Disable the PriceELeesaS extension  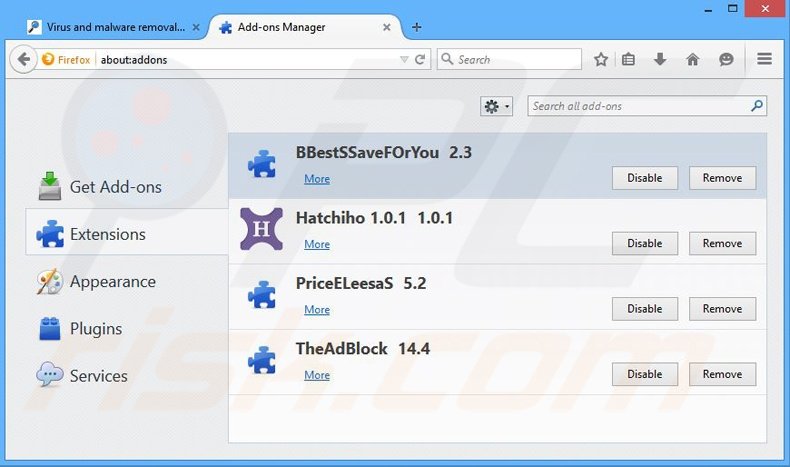click(645, 309)
